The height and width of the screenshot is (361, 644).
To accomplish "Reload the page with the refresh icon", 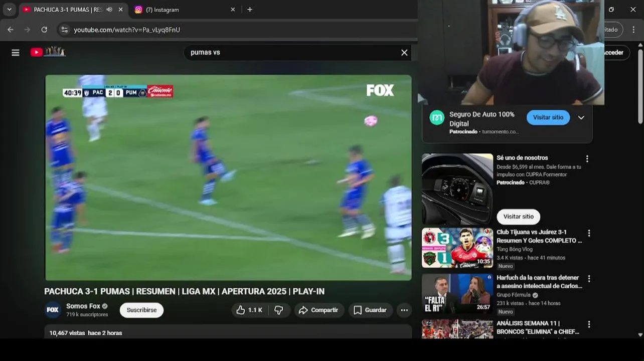I will [44, 30].
